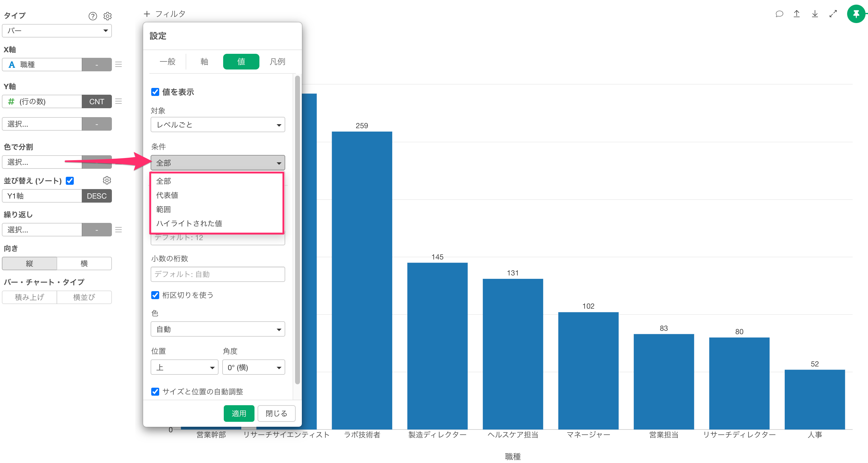Viewport: 868px width, 463px height.
Task: Click the upload/export arrow icon
Action: [797, 14]
